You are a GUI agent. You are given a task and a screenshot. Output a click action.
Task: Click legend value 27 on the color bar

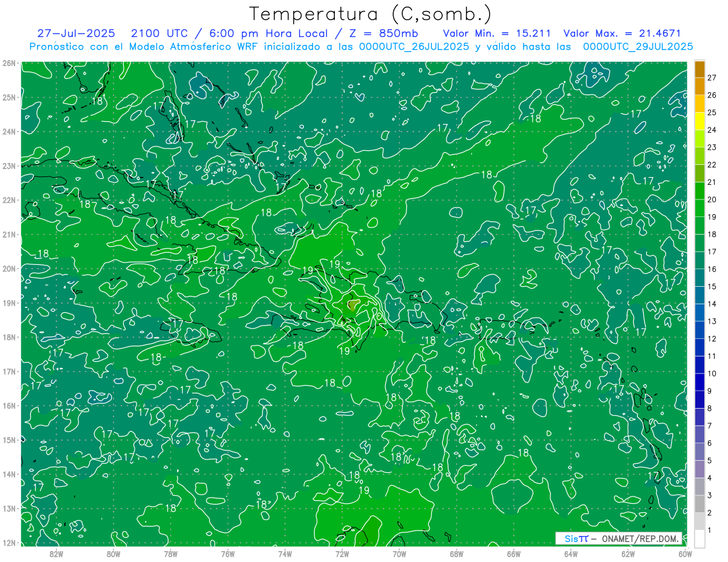point(712,78)
